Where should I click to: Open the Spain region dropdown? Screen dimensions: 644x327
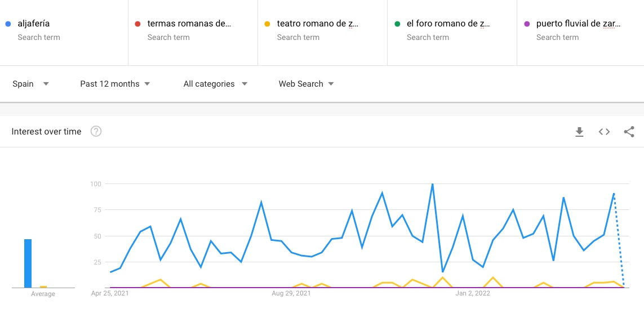pyautogui.click(x=31, y=84)
